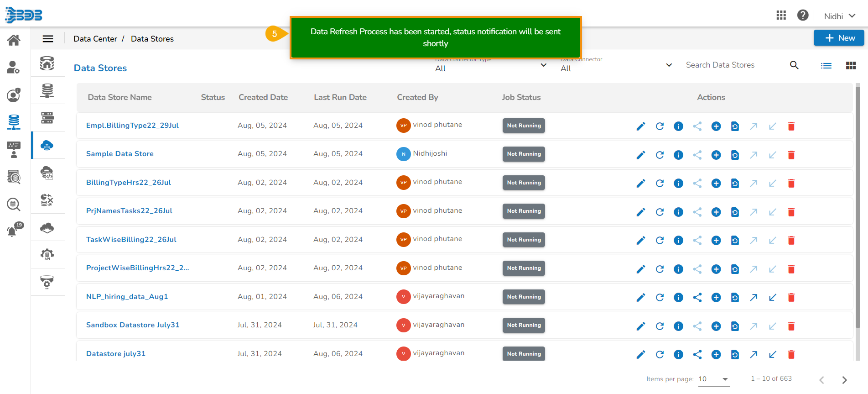Screen dimensions: 868x394
Task: Open the apps grid icon
Action: click(781, 16)
